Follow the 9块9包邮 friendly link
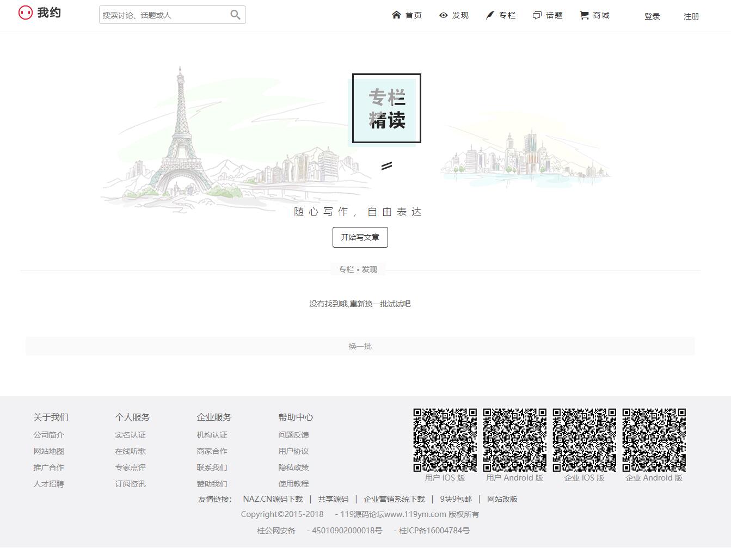The width and height of the screenshot is (731, 560). 456,499
